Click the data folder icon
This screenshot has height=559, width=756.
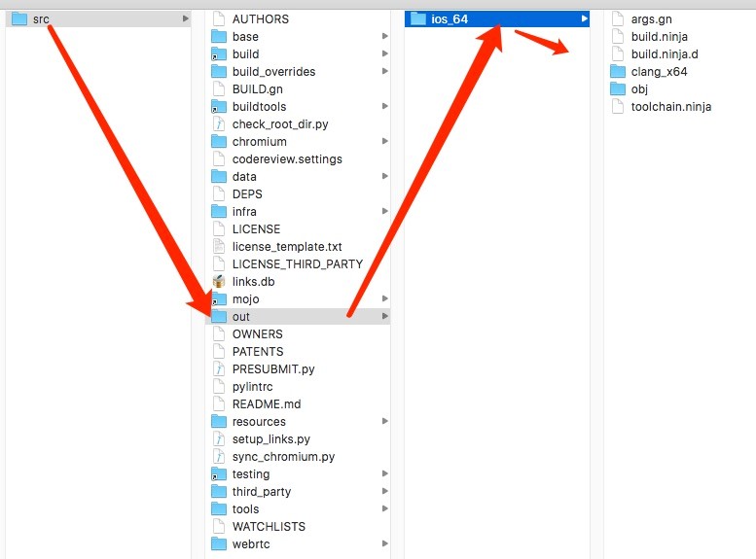pos(219,176)
